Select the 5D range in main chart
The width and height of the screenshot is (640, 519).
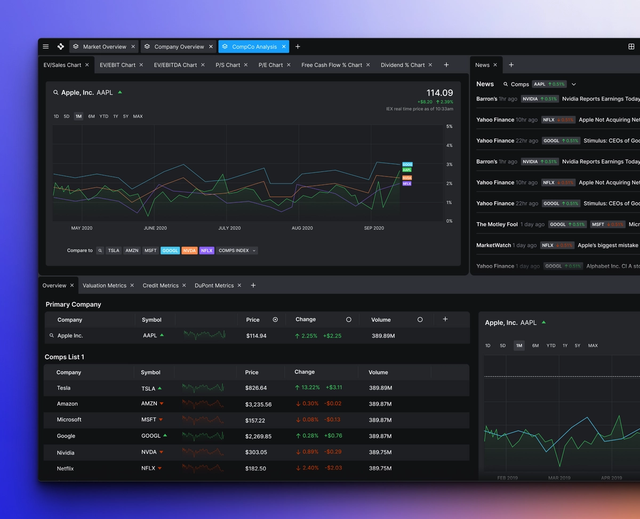pos(67,116)
